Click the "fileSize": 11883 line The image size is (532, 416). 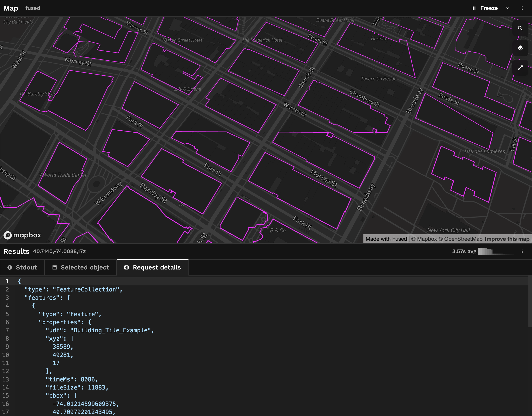pyautogui.click(x=77, y=388)
